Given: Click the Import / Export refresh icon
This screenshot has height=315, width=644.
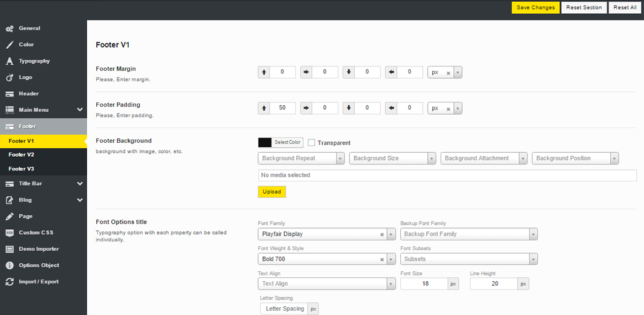Looking at the screenshot, I should point(9,282).
